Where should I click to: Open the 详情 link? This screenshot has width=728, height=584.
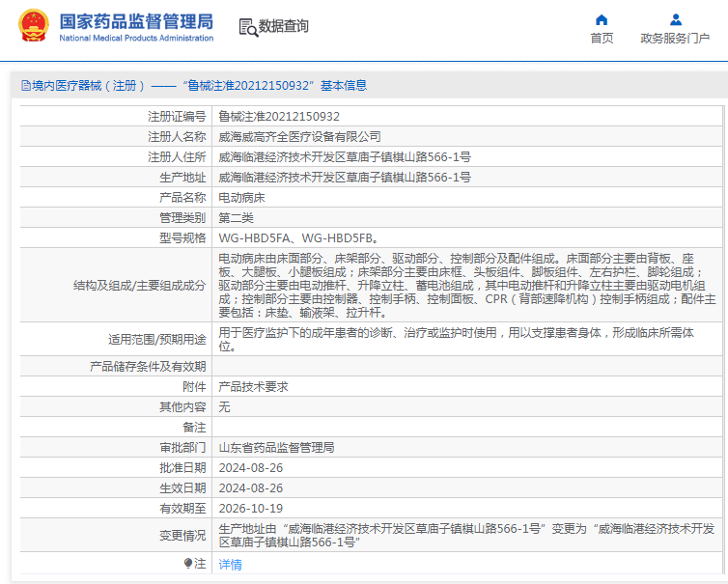point(231,565)
